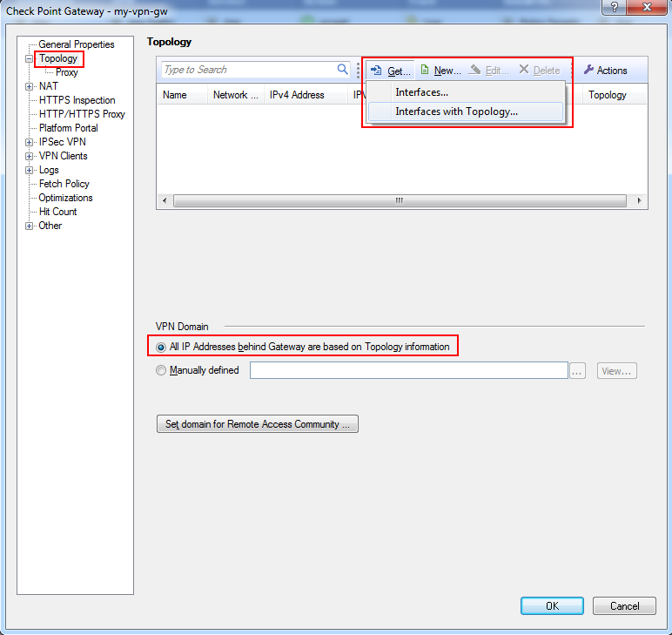
Task: Select Other tree item
Action: (50, 226)
